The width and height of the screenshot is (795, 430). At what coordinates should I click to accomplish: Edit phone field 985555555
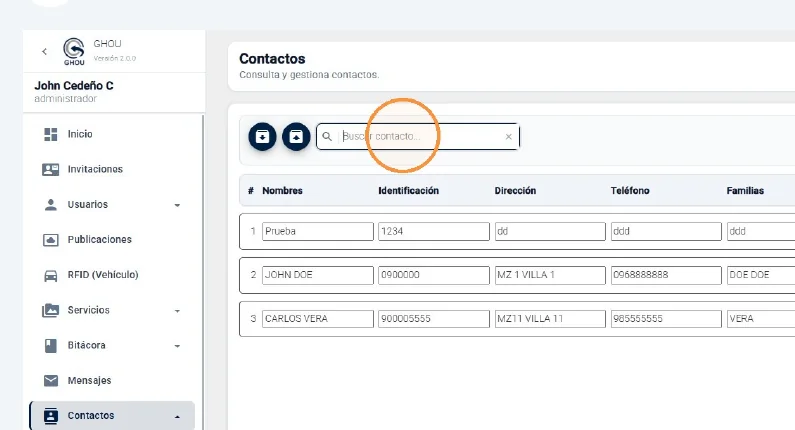[666, 319]
